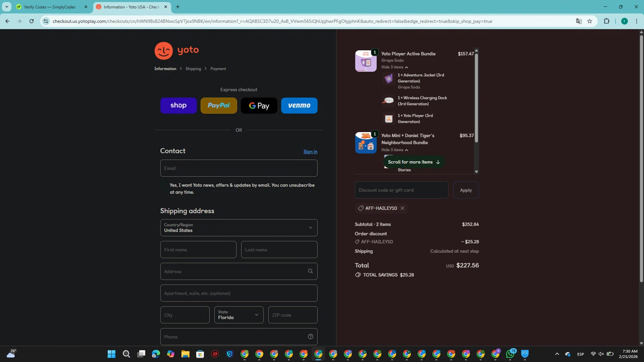Open the Sign in link
The width and height of the screenshot is (644, 362).
pyautogui.click(x=310, y=151)
